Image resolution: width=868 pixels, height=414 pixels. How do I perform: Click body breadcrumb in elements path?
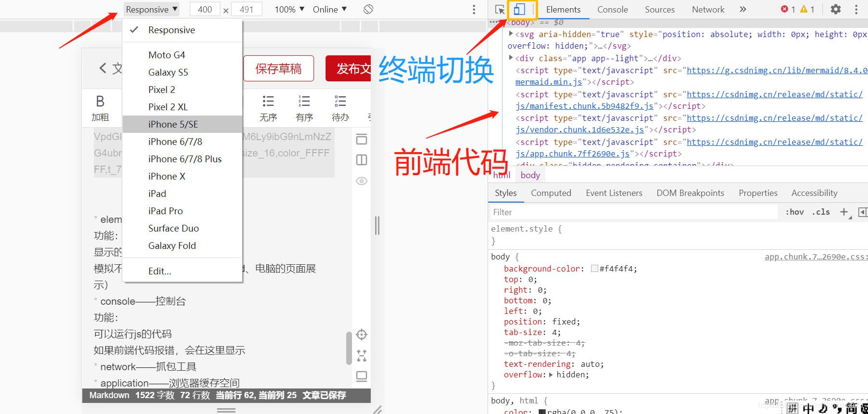coord(530,175)
